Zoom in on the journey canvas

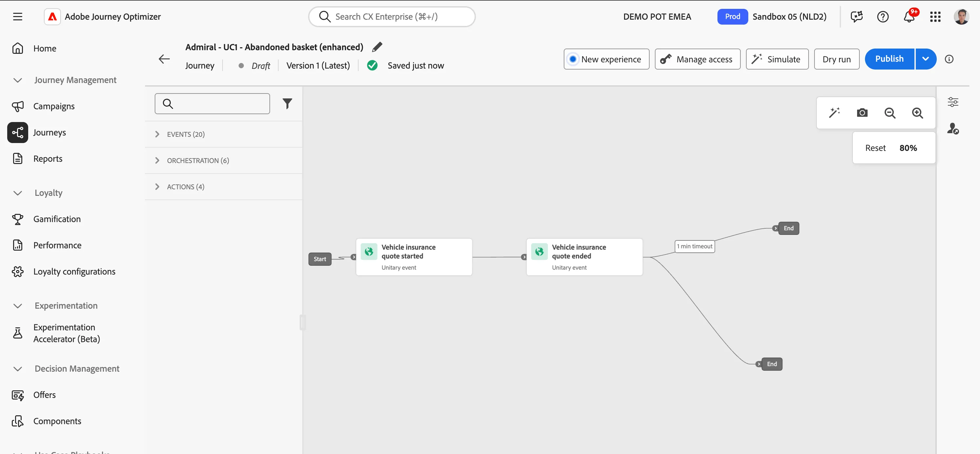pyautogui.click(x=917, y=113)
